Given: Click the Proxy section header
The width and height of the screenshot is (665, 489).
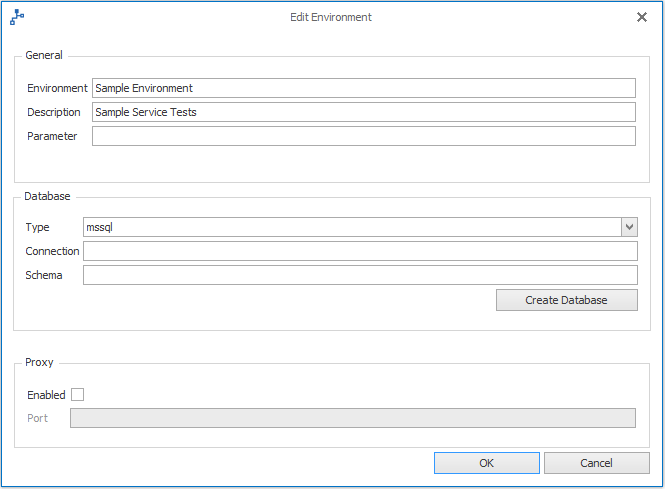Looking at the screenshot, I should click(40, 362).
